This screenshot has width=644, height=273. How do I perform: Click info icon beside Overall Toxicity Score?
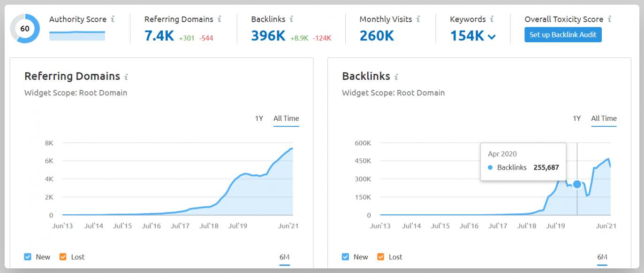coord(609,19)
